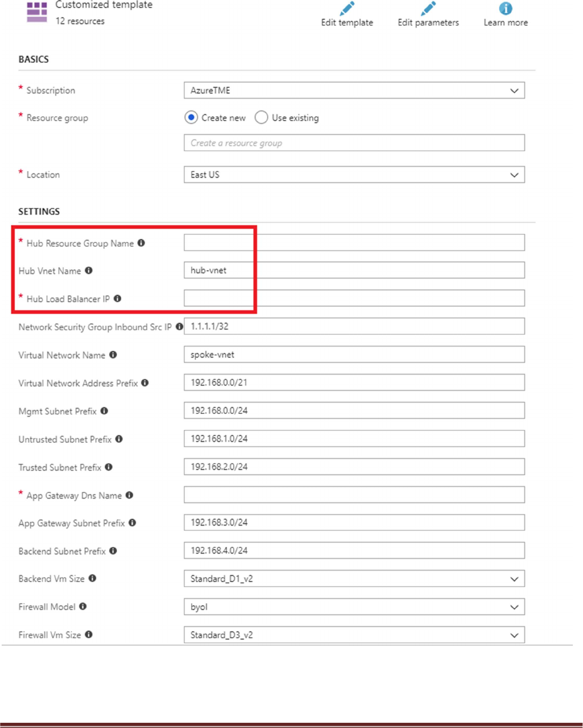Select the Use existing radio button

(x=261, y=117)
